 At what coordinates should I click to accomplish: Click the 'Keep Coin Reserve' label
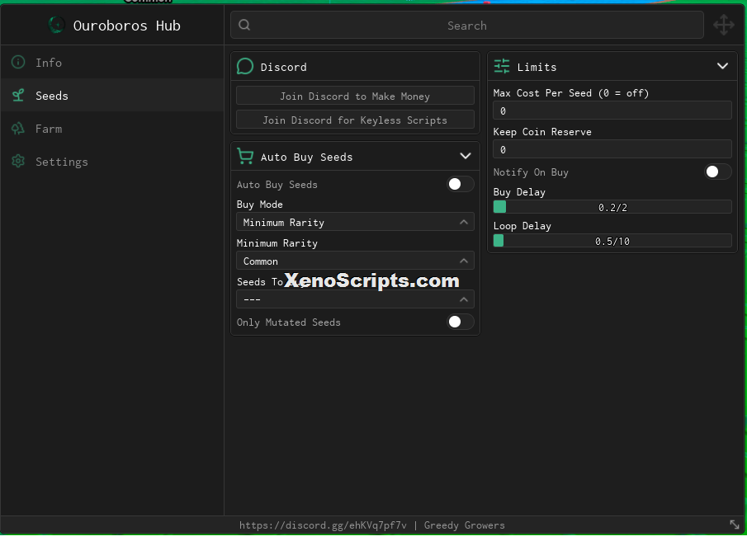pyautogui.click(x=542, y=132)
